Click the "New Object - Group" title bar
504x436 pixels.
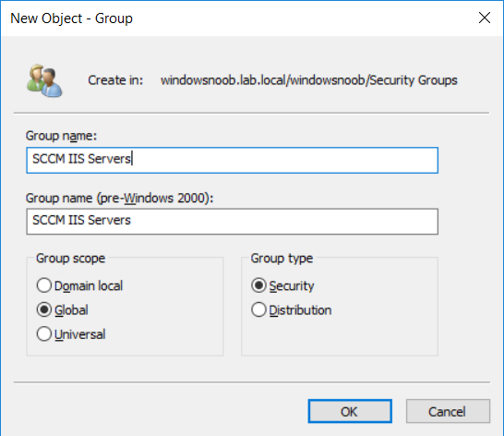pos(71,18)
